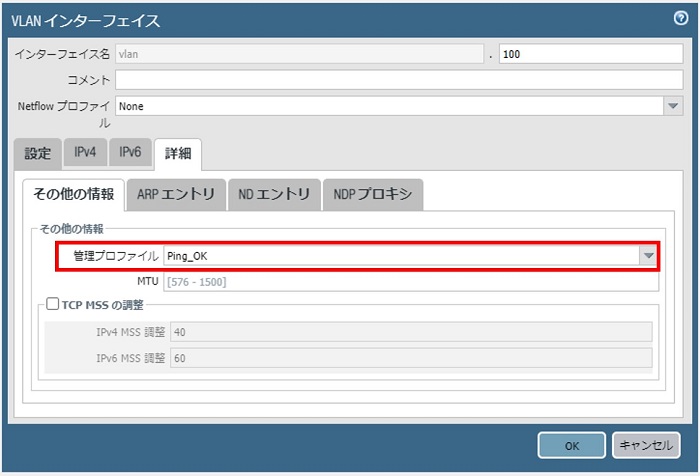This screenshot has height=476, width=700.
Task: Open the ND エントリ sub-tab
Action: click(x=274, y=195)
